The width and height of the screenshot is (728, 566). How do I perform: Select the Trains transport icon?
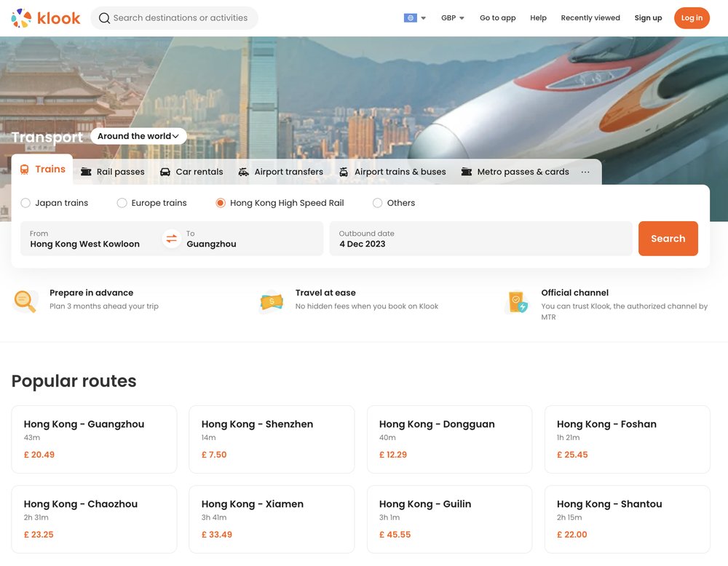point(23,169)
